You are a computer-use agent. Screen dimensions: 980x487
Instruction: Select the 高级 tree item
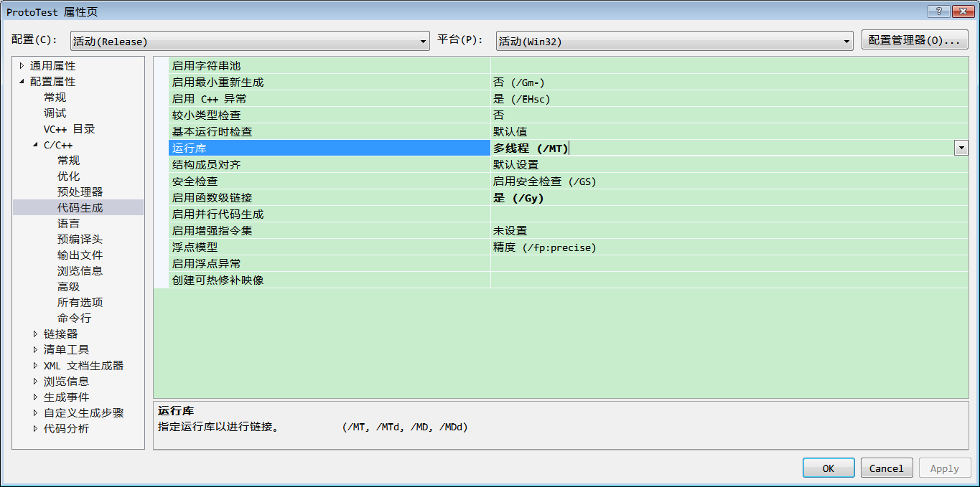pos(68,287)
